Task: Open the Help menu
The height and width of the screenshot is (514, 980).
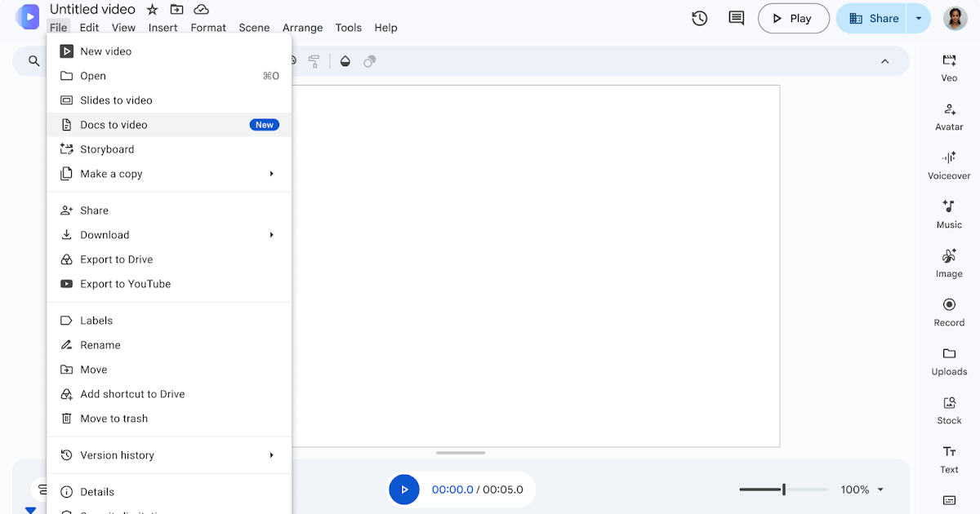Action: pos(385,28)
